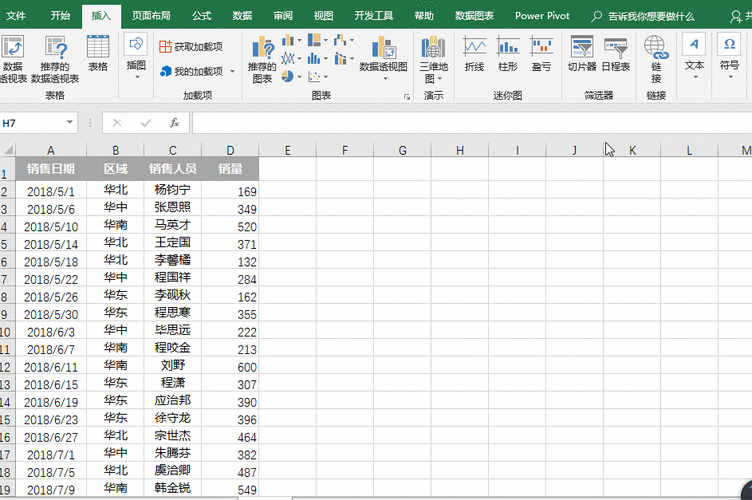Click cell with date 2018/5/14
Viewport: 752px width, 500px height.
point(51,244)
